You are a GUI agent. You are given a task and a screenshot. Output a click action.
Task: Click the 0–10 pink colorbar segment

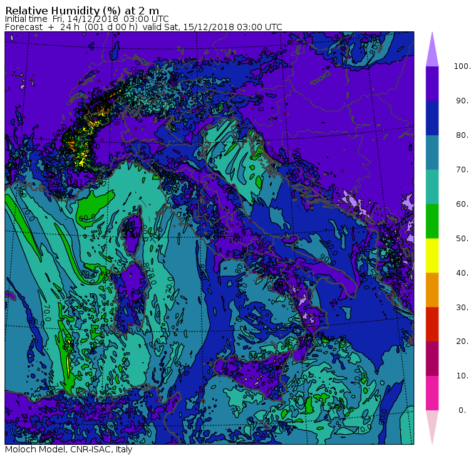tap(432, 393)
